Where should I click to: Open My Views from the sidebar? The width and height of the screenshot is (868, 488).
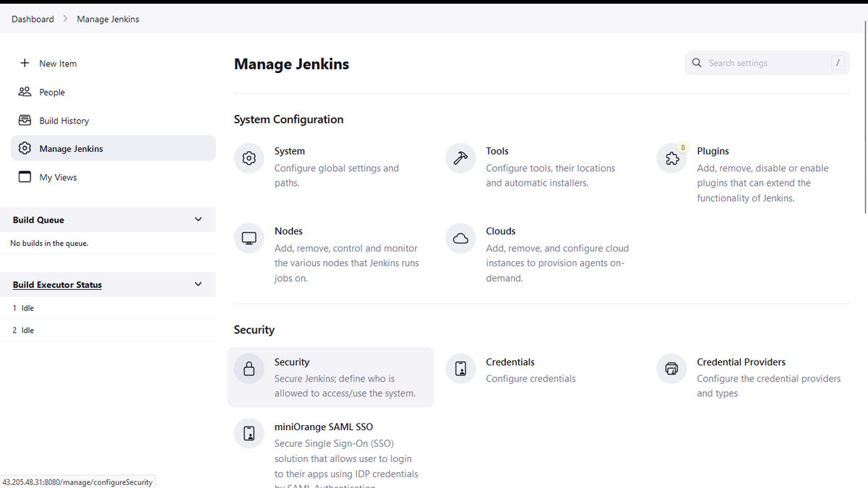113,176
